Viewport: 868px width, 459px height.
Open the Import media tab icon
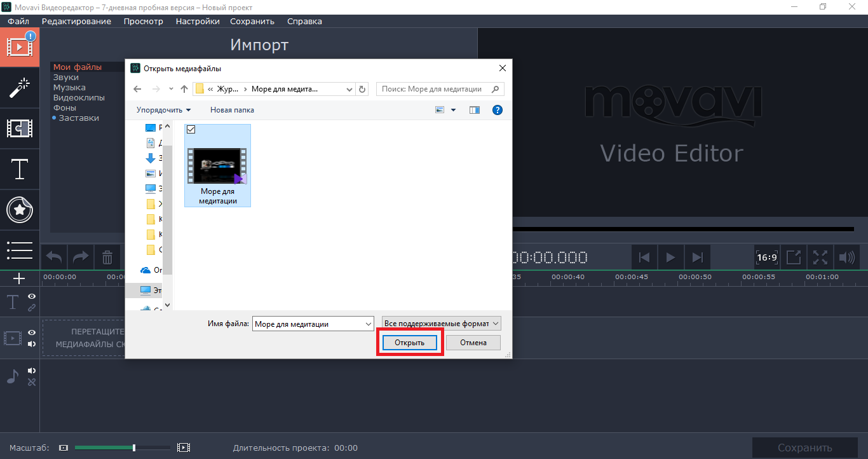(20, 47)
